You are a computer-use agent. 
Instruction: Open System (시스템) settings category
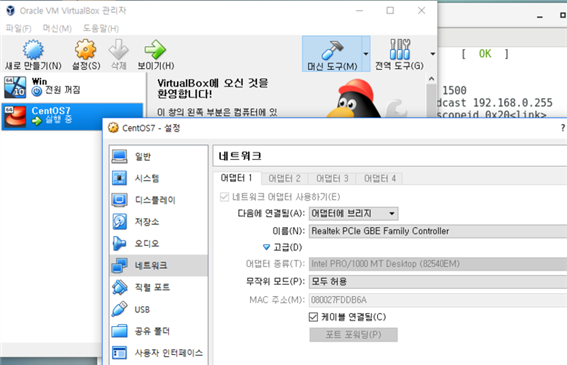click(x=158, y=178)
